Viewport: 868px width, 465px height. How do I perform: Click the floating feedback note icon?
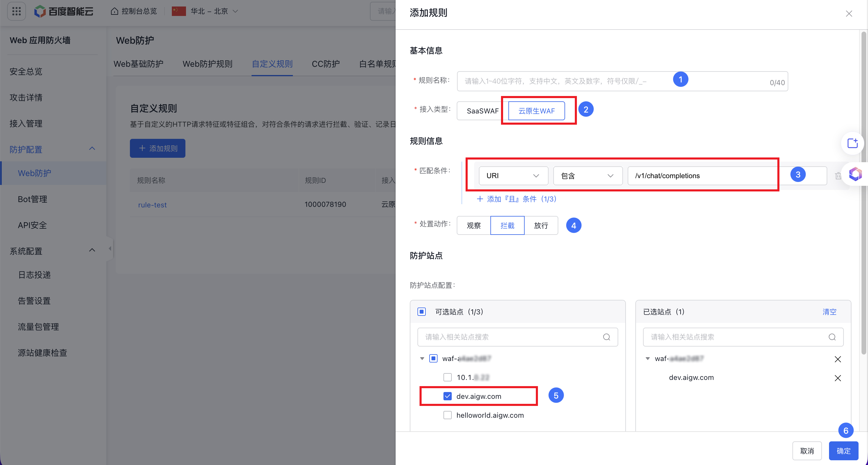tap(853, 143)
